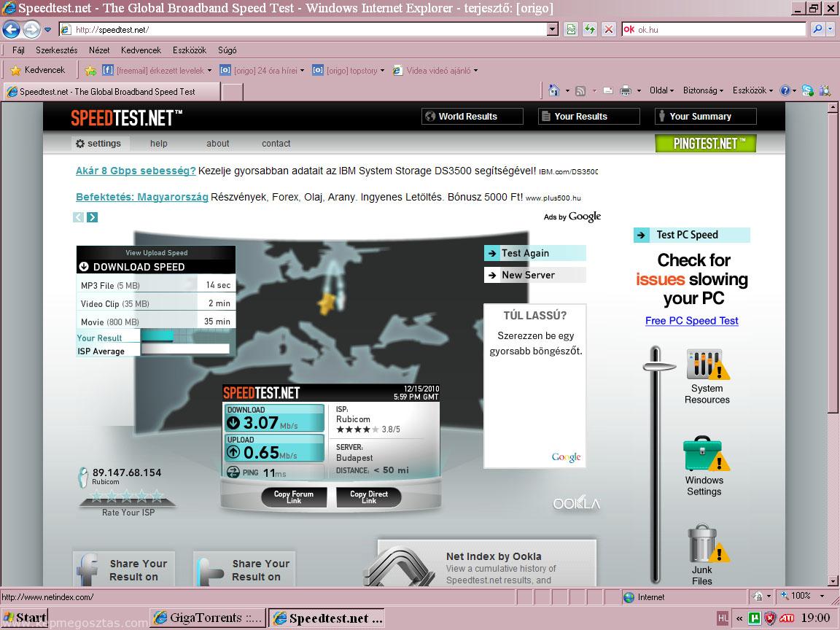Image resolution: width=840 pixels, height=630 pixels.
Task: Click the IE back navigation arrow
Action: [12, 29]
